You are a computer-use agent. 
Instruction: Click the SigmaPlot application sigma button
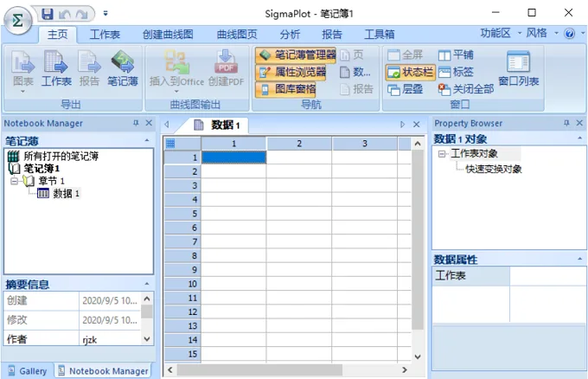click(17, 20)
